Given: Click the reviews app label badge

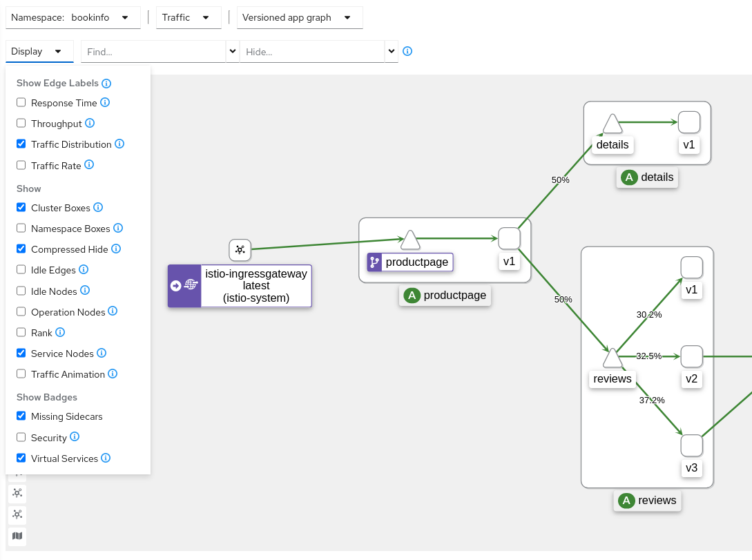Looking at the screenshot, I should click(647, 501).
